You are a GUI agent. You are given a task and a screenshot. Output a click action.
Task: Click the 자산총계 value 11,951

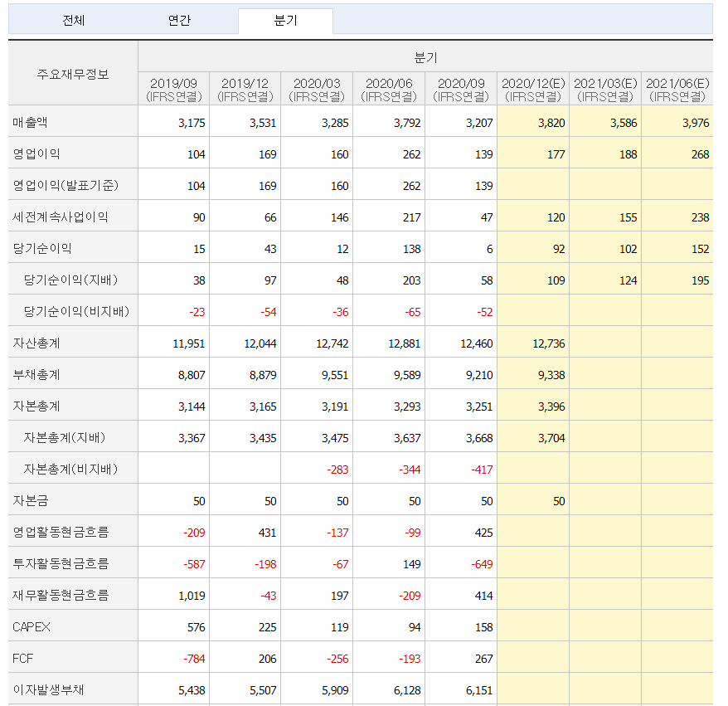coord(188,343)
